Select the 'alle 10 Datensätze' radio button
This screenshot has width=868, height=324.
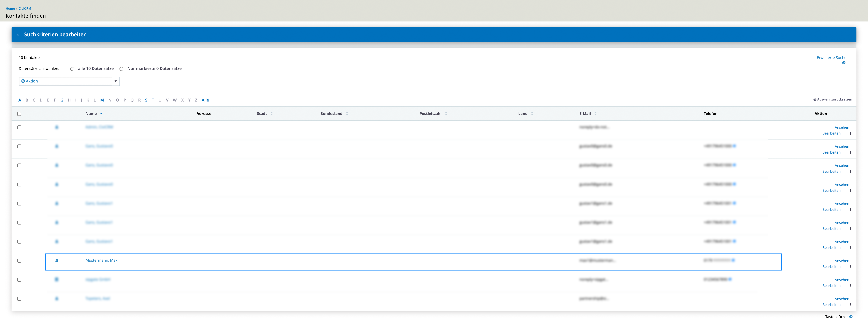click(x=72, y=69)
